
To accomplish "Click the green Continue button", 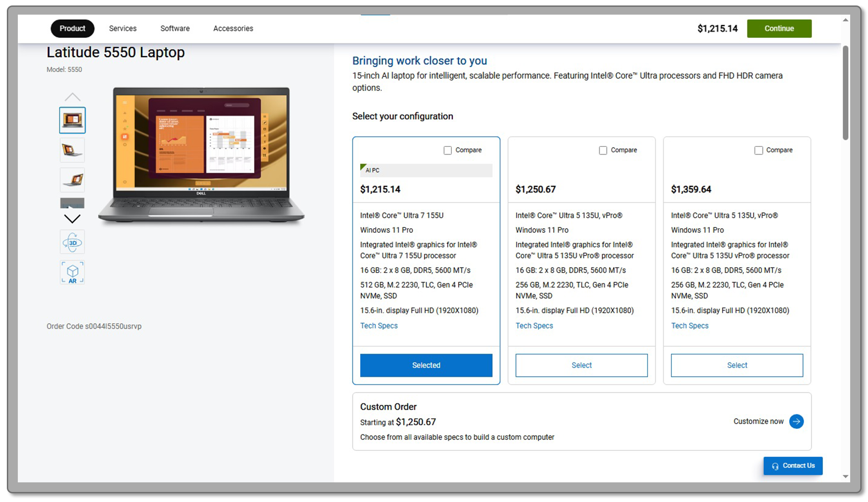I will click(x=779, y=28).
